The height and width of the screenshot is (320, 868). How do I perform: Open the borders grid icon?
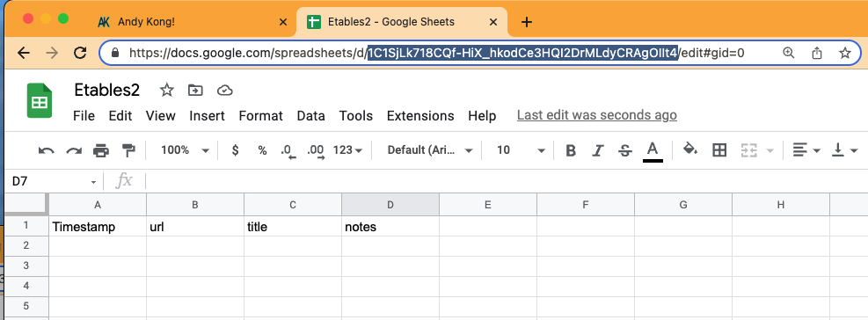tap(719, 150)
